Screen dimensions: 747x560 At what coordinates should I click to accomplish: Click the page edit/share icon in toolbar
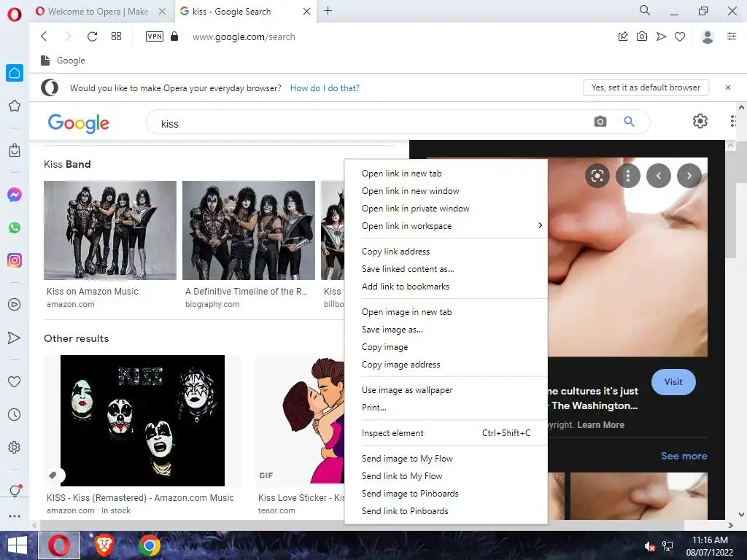(x=623, y=36)
